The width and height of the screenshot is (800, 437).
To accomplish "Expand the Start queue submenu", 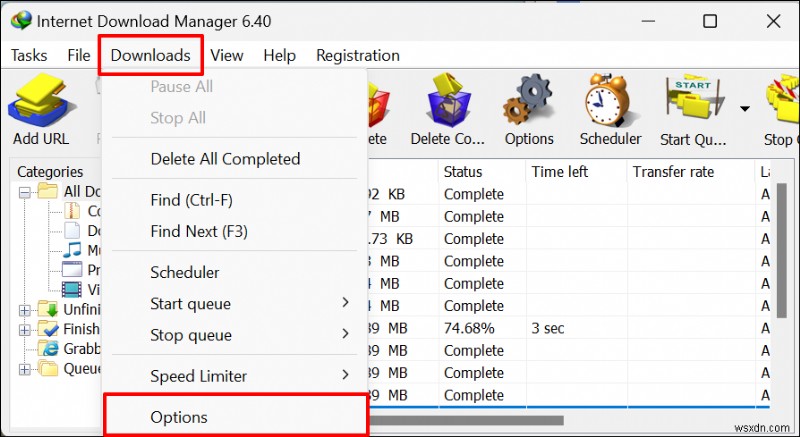I will click(x=345, y=302).
